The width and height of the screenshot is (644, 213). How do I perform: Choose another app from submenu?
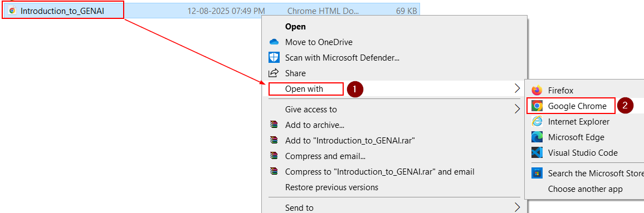[x=586, y=189]
